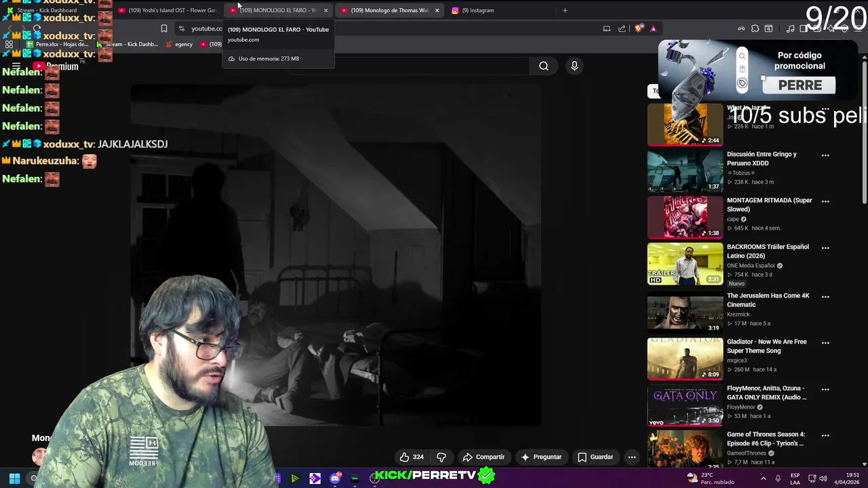
Task: Open Discord from the taskbar
Action: pos(335,479)
